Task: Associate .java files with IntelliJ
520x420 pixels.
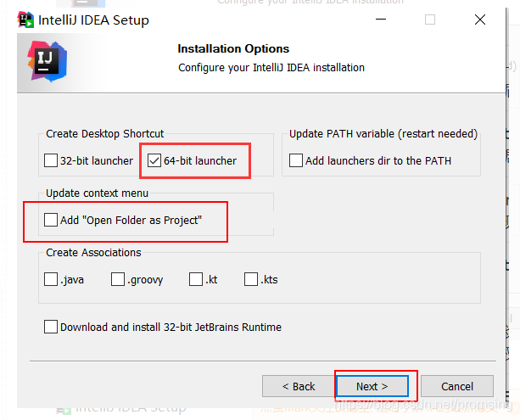Action: (52, 280)
